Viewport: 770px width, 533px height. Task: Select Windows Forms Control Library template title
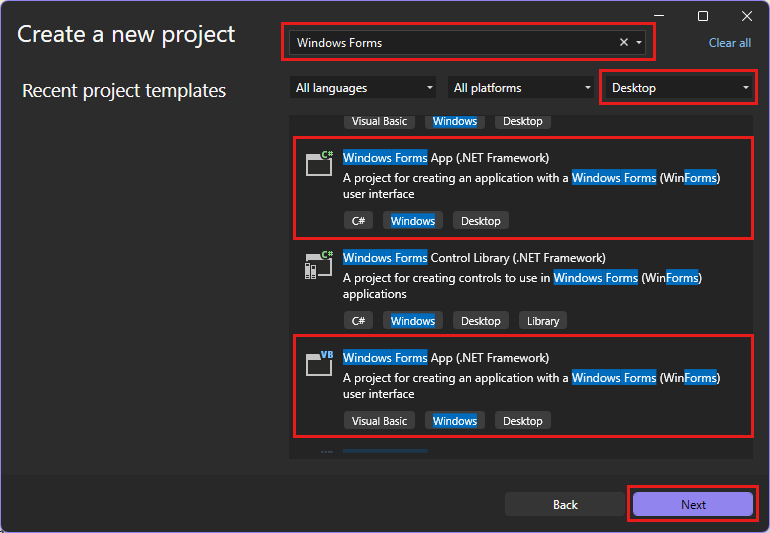473,258
